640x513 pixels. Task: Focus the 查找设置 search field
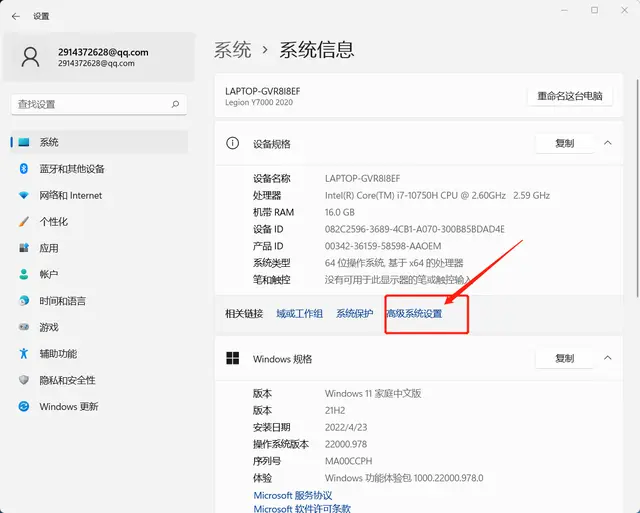click(x=99, y=104)
